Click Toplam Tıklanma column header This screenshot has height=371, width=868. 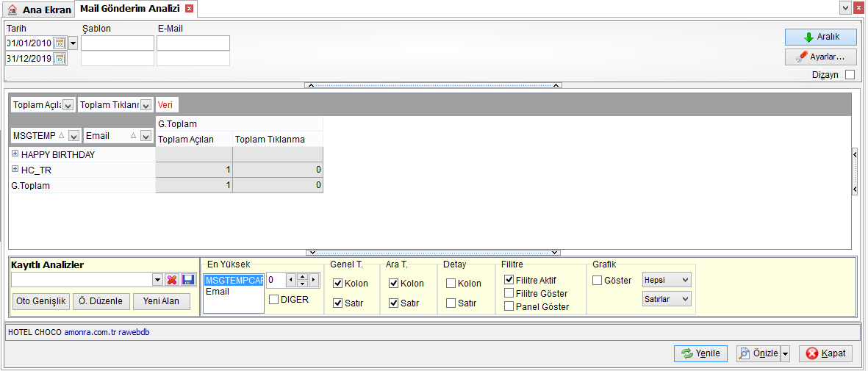coord(278,139)
